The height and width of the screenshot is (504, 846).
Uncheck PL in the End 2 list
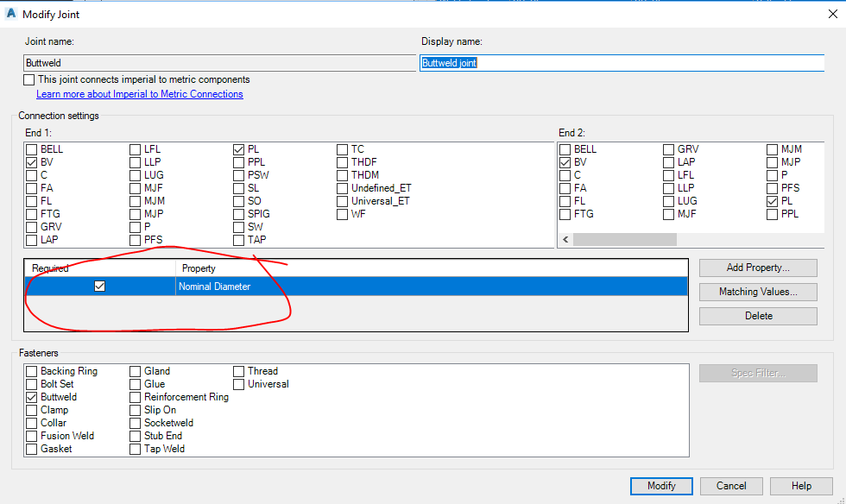pos(773,200)
